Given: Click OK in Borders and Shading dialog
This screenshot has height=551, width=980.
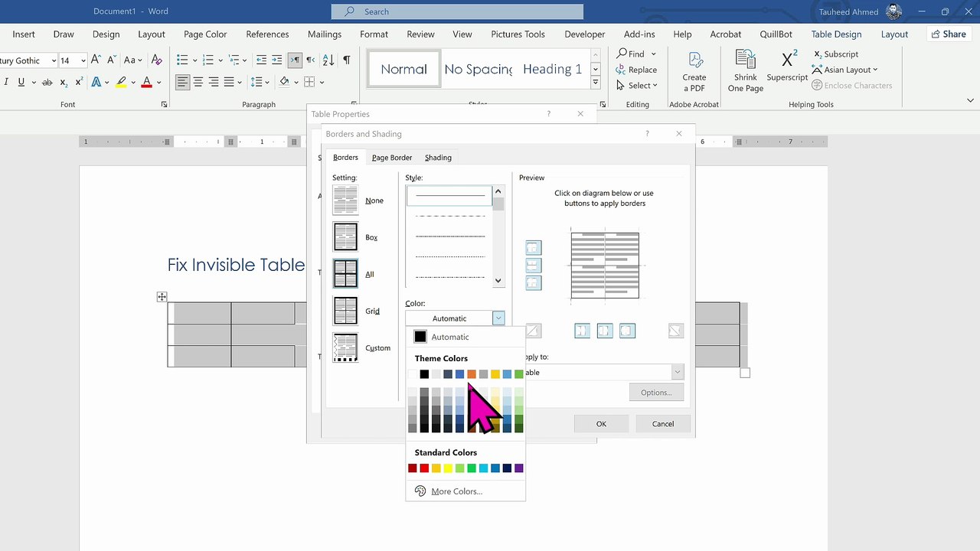Looking at the screenshot, I should click(x=601, y=424).
